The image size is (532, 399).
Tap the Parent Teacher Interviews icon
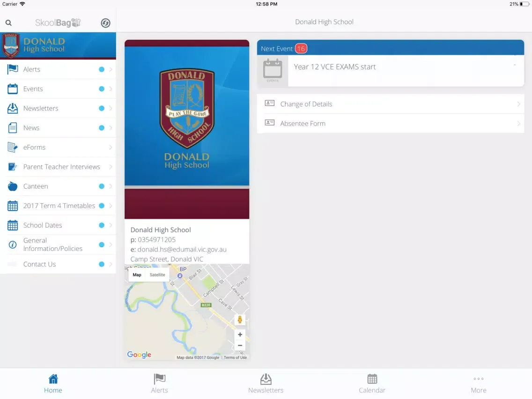pos(13,167)
